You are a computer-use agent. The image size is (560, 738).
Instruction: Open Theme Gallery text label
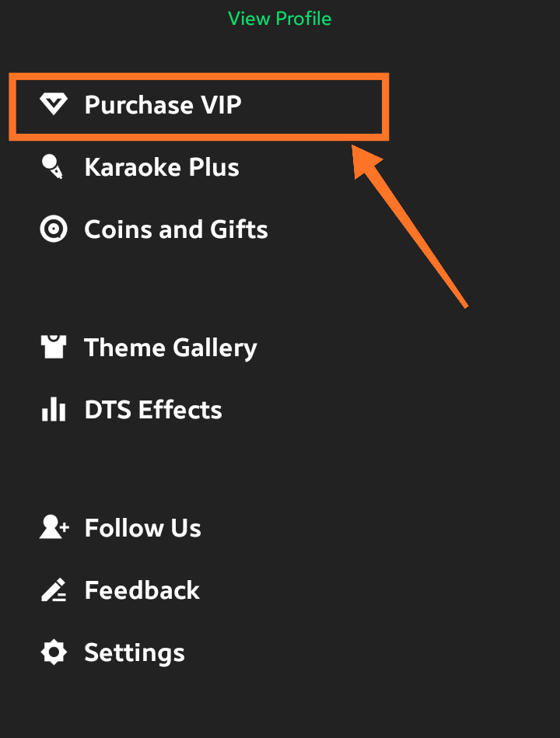pyautogui.click(x=170, y=348)
